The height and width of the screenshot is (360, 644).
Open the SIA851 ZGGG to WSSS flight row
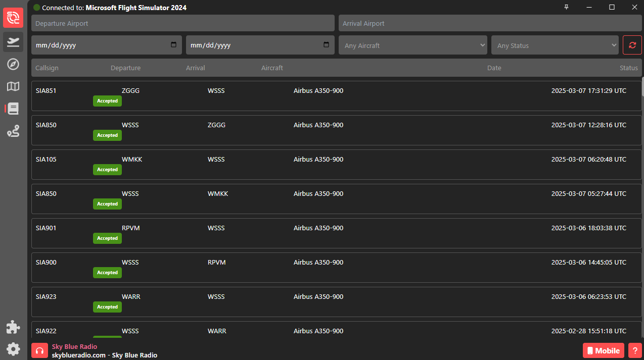(x=336, y=96)
